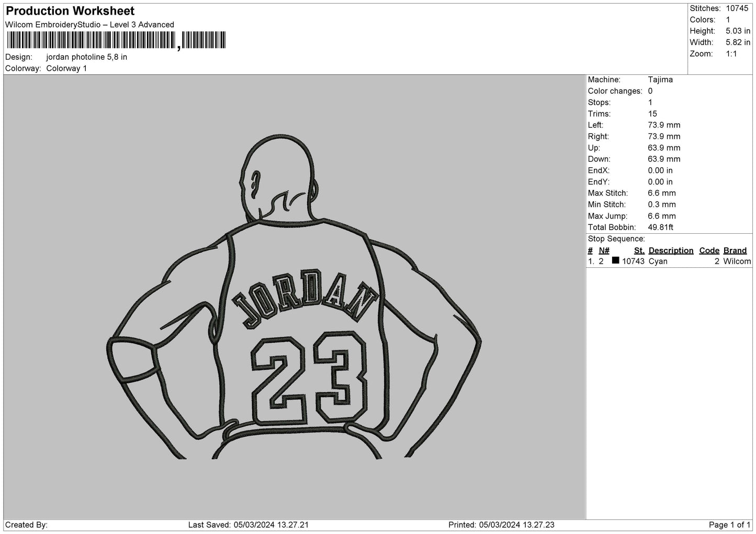Click the Width value 5.82 in
This screenshot has height=534, width=756.
click(738, 42)
